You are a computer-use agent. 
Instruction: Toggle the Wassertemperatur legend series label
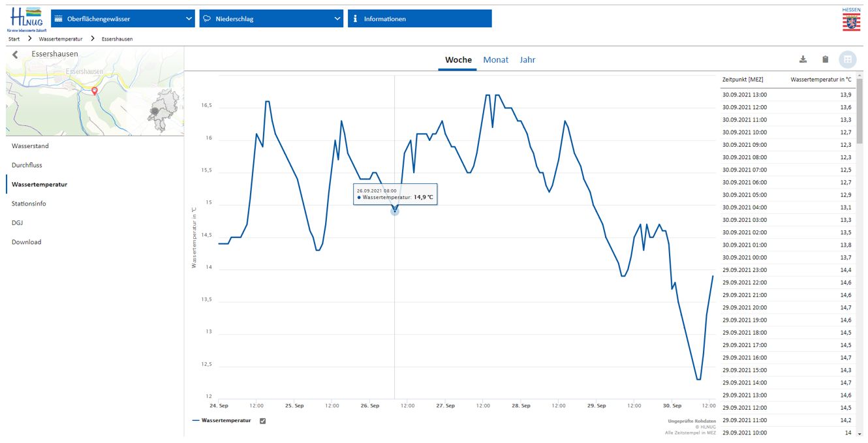(226, 421)
